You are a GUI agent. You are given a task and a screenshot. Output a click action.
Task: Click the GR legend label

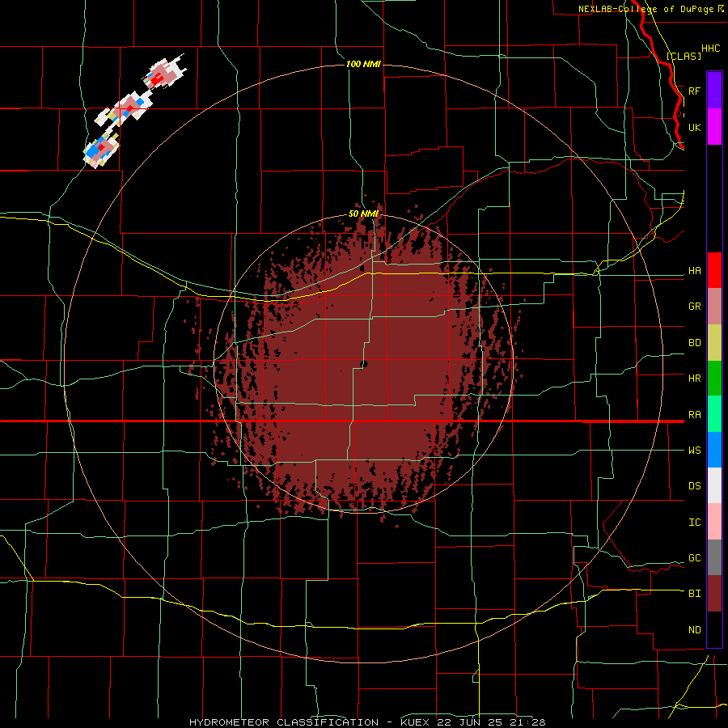pyautogui.click(x=694, y=307)
